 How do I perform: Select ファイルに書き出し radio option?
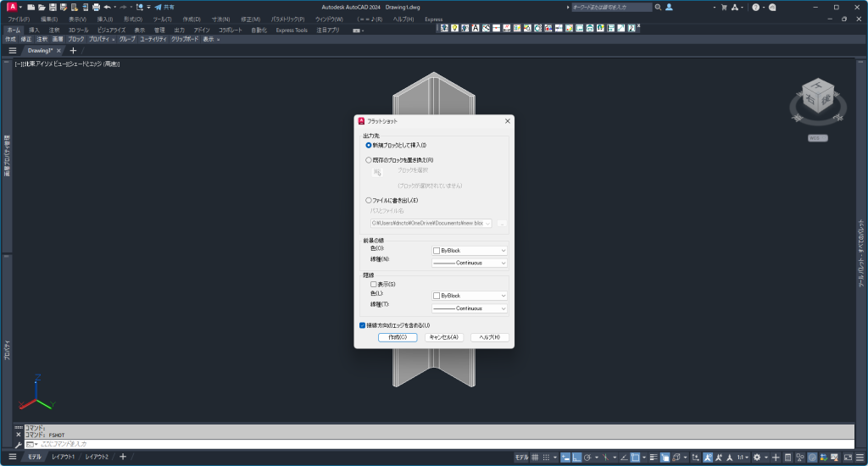pyautogui.click(x=369, y=200)
